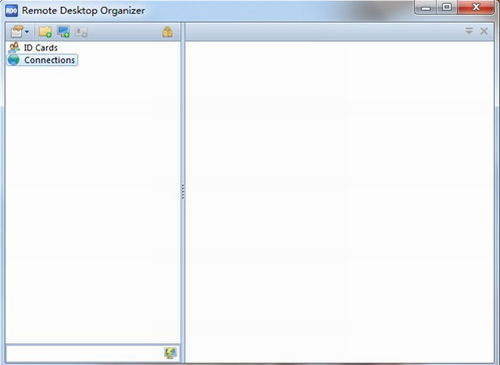This screenshot has width=500, height=365.
Task: Toggle the padlock lock icon
Action: tap(167, 32)
